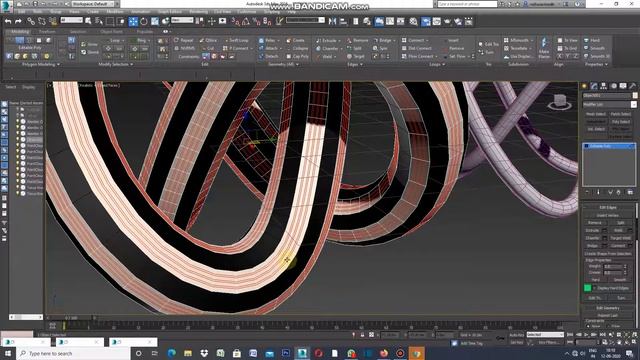Switch to the Object Paint ribbon tab

click(111, 31)
